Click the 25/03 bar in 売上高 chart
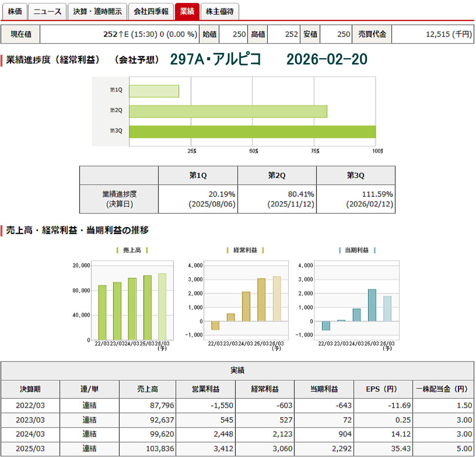This screenshot has height=457, width=476. click(x=148, y=307)
